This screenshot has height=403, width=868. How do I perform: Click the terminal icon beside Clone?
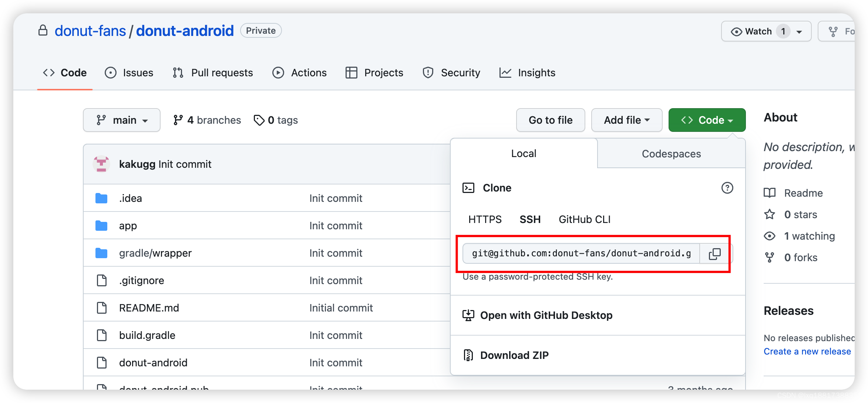pos(468,188)
